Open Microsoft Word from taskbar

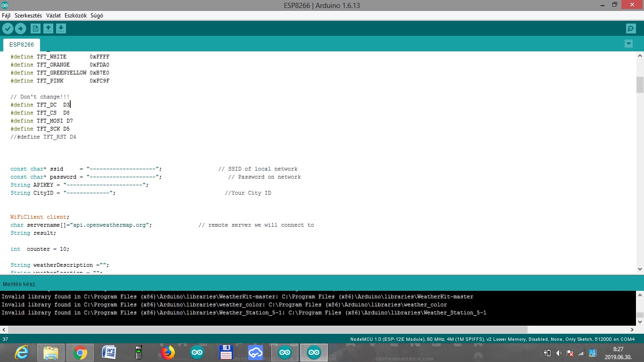109,353
